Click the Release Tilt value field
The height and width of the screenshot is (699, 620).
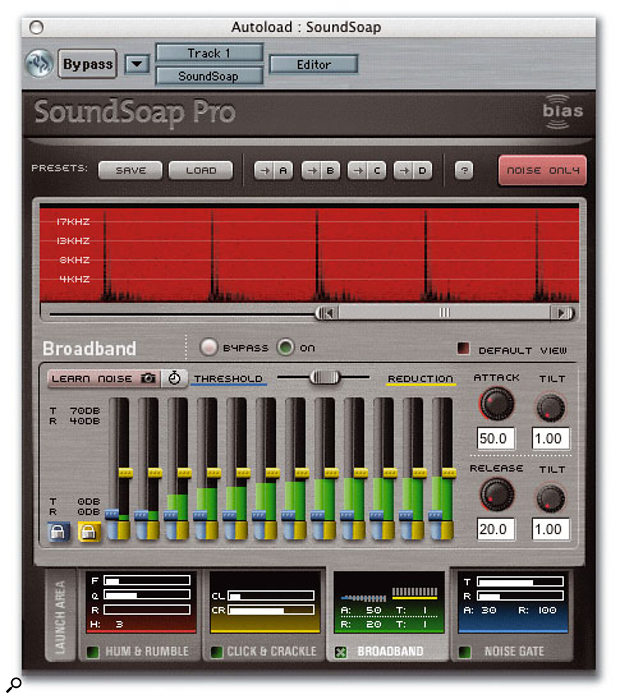pyautogui.click(x=550, y=529)
